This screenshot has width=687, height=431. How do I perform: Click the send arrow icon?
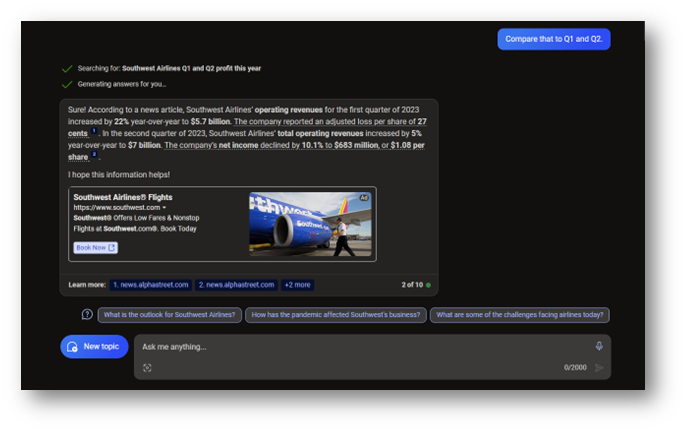[599, 368]
